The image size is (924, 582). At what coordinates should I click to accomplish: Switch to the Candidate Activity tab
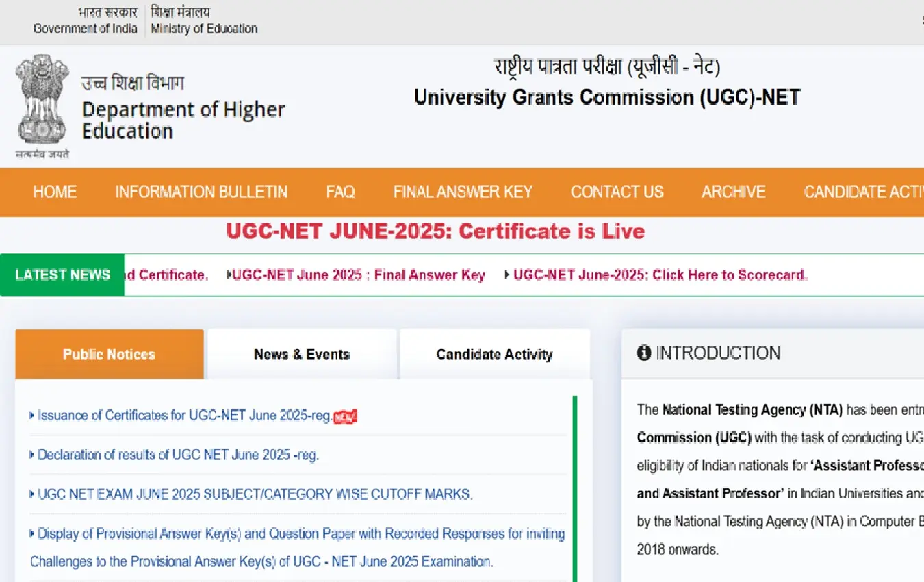[494, 354]
